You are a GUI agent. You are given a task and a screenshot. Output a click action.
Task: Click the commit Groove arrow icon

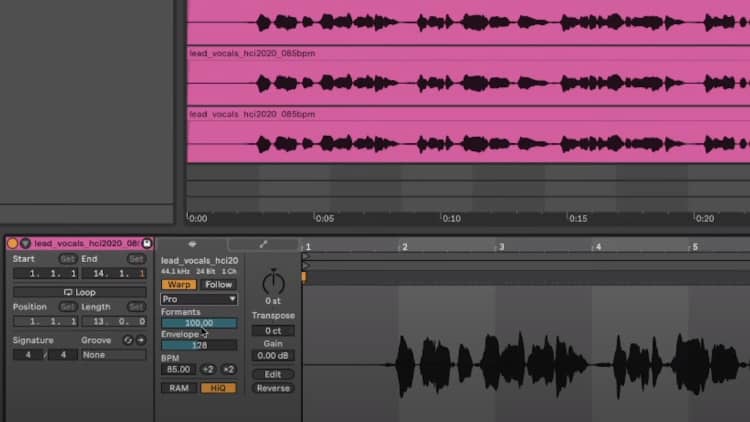point(141,340)
